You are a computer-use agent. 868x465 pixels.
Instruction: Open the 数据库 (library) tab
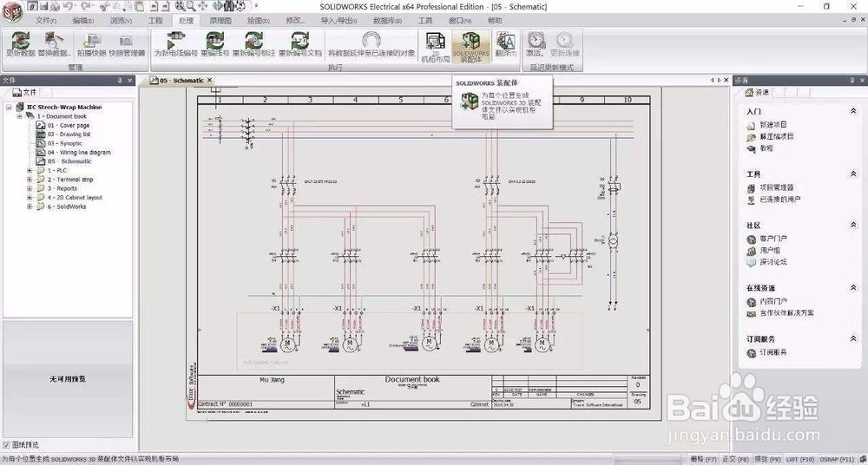387,21
